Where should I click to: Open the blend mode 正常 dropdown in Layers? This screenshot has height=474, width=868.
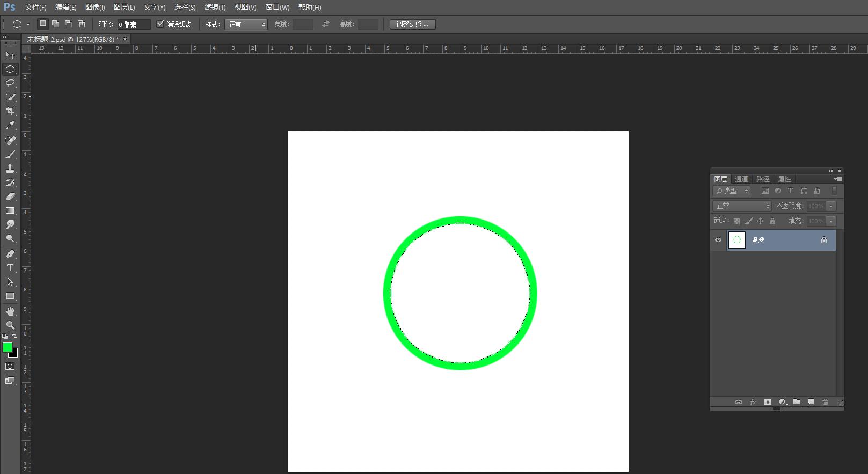[x=742, y=206]
